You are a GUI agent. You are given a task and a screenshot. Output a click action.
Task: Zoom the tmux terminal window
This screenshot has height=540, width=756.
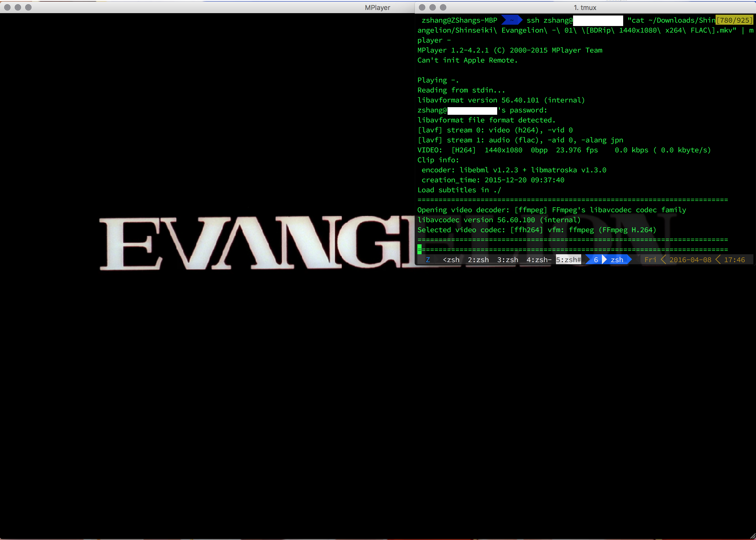[x=443, y=7]
